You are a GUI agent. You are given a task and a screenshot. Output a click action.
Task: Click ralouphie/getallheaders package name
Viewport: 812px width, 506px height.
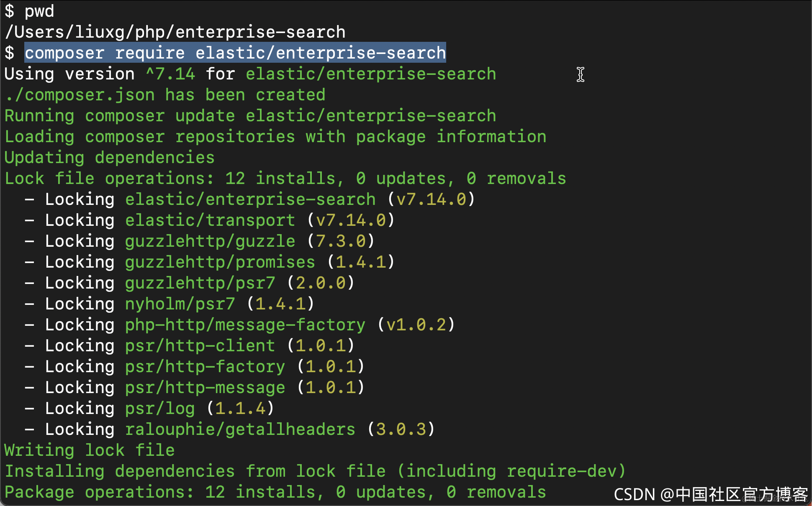tap(240, 429)
